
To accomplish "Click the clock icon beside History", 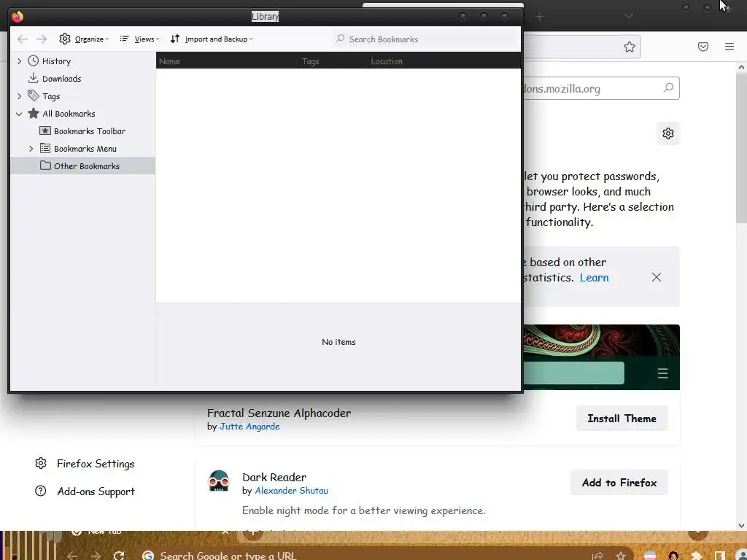I will 33,61.
